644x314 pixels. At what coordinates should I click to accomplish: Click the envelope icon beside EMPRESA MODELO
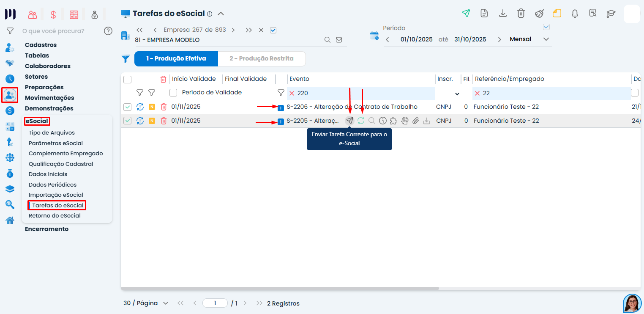click(x=339, y=40)
